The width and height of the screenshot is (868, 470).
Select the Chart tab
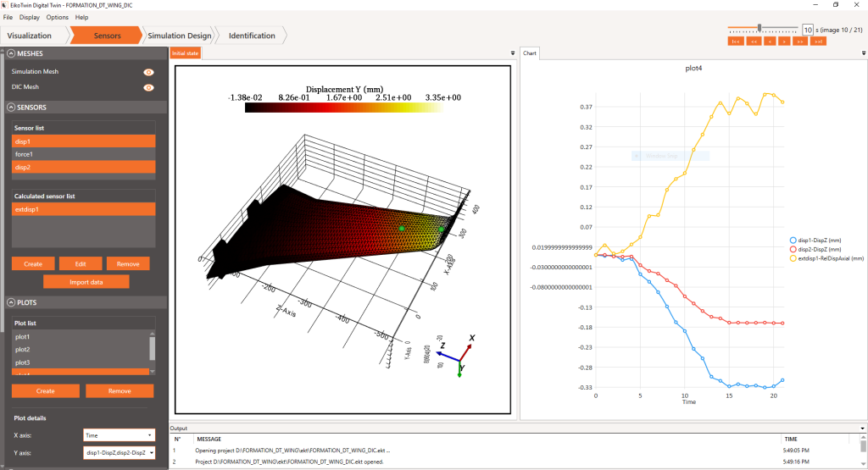coord(530,53)
